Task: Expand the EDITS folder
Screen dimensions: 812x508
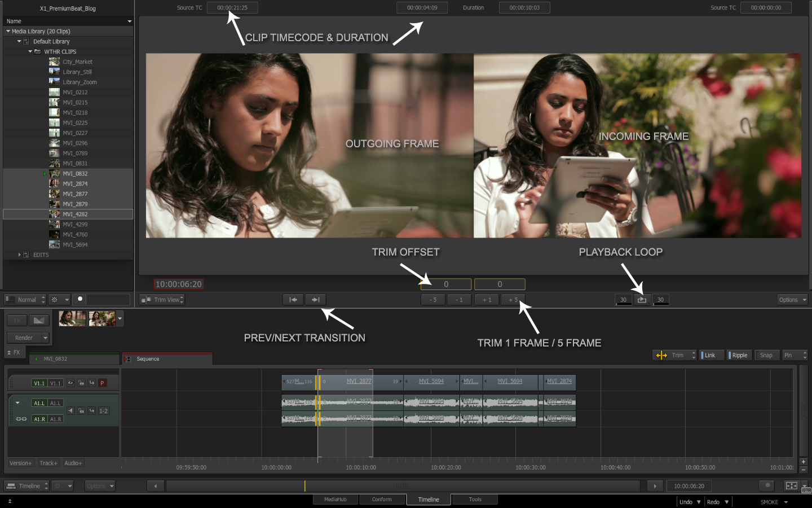Action: coord(19,255)
